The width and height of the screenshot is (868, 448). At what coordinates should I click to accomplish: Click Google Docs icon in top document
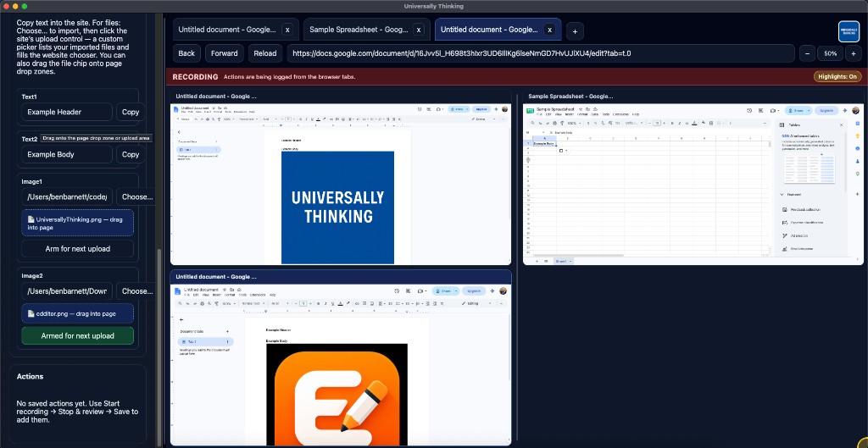176,109
